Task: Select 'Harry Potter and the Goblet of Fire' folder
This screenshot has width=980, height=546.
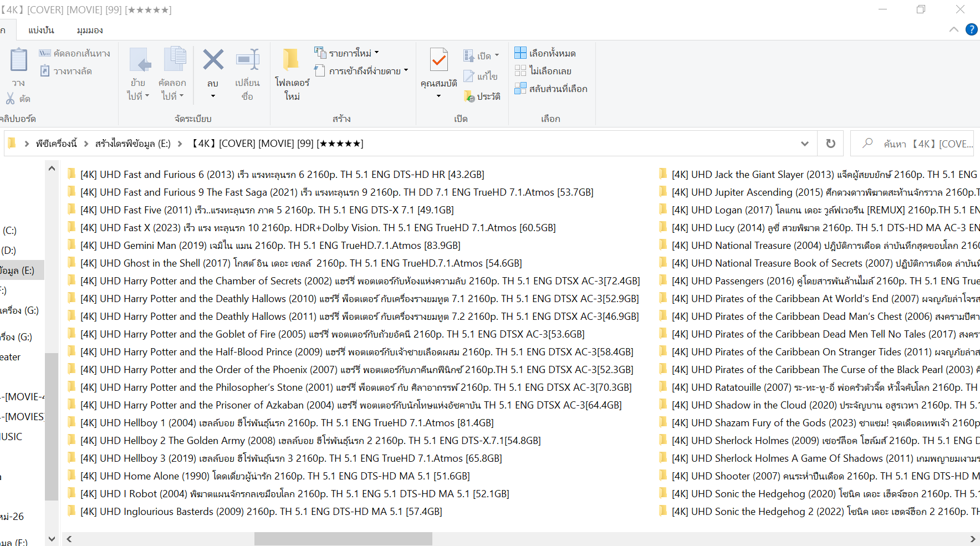Action: point(333,334)
